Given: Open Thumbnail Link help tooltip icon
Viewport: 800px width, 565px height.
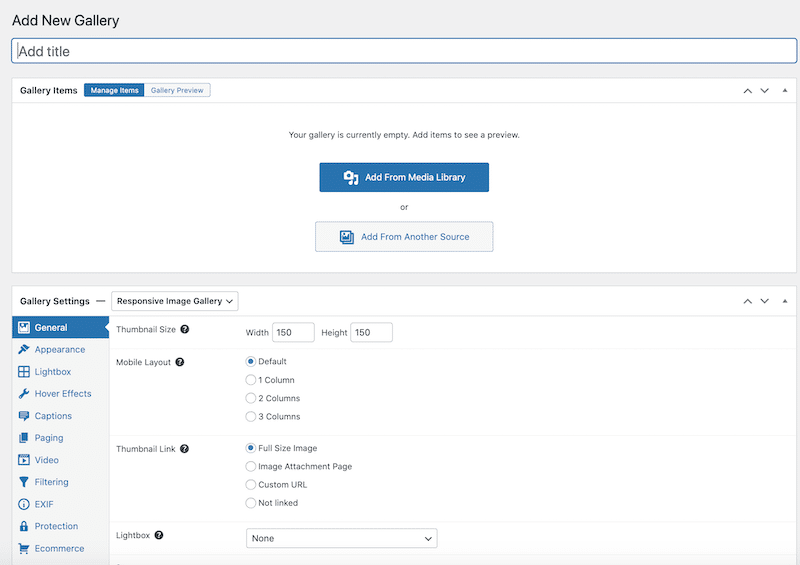Looking at the screenshot, I should click(184, 449).
